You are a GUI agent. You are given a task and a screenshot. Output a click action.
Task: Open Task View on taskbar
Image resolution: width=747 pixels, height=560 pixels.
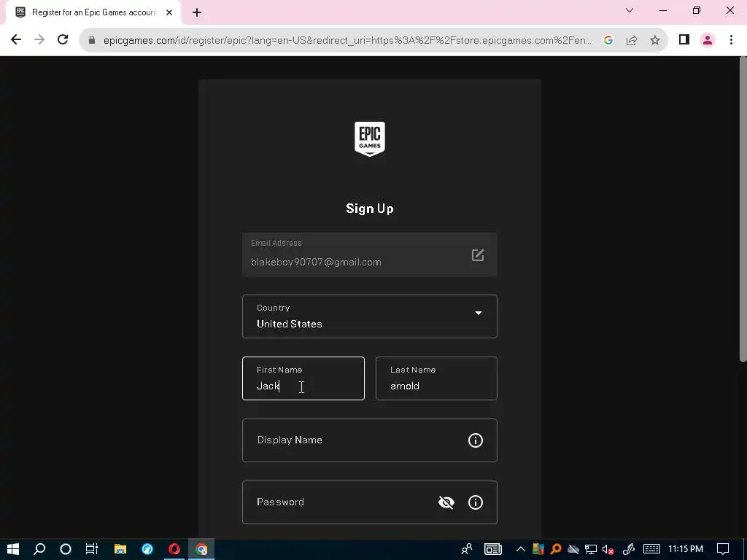coord(91,549)
